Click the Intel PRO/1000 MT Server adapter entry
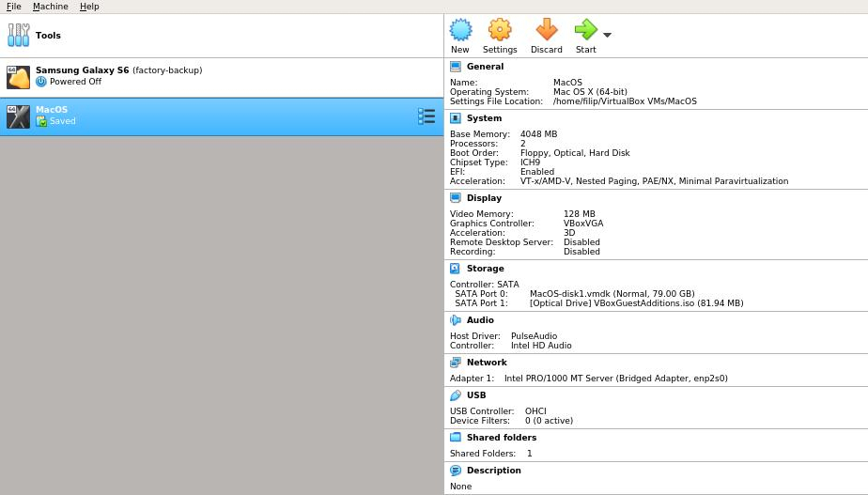The width and height of the screenshot is (868, 495). 615,379
